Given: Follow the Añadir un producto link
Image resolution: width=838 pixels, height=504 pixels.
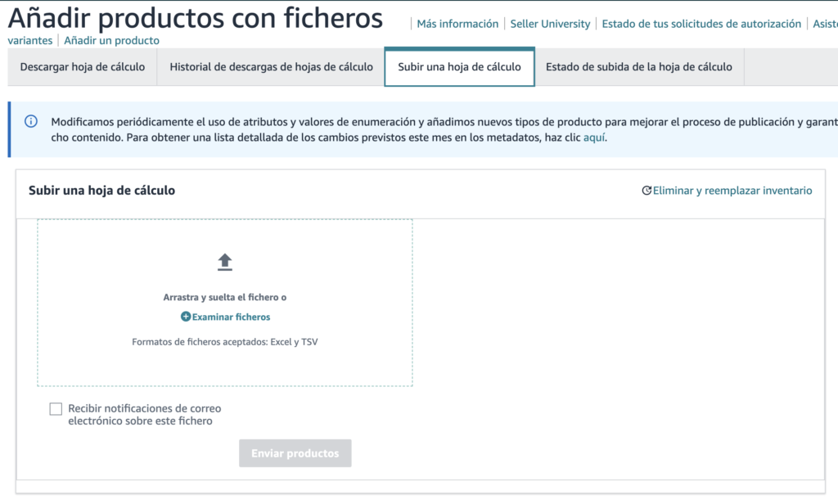Looking at the screenshot, I should [x=112, y=40].
